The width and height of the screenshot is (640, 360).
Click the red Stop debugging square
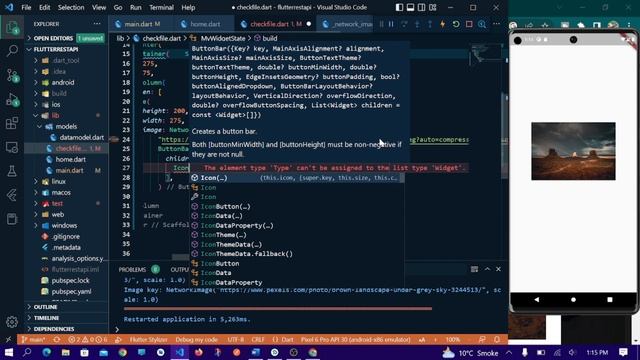(469, 24)
